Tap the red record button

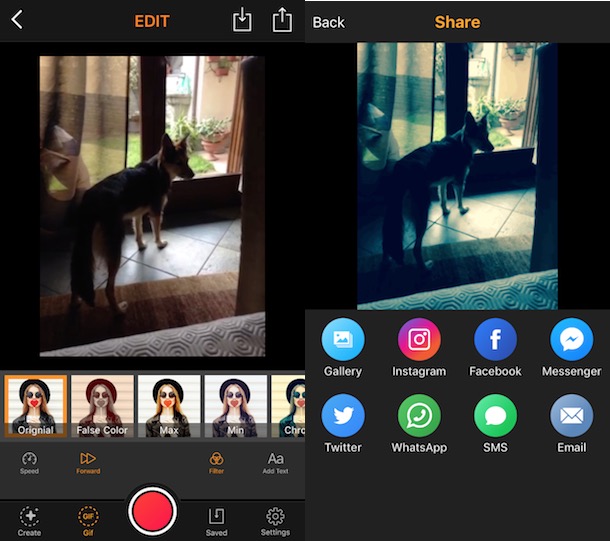click(x=152, y=511)
